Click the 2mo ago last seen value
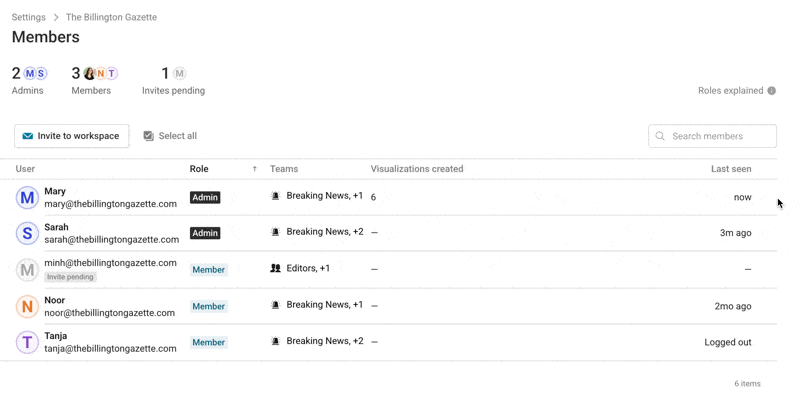The image size is (800, 420). point(733,306)
